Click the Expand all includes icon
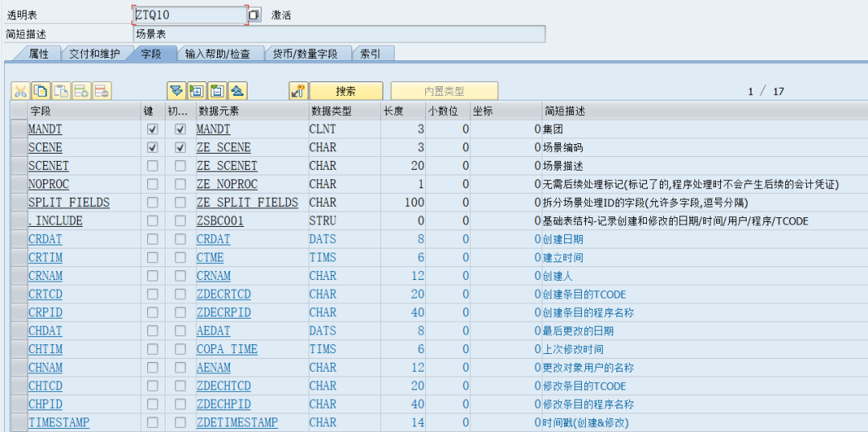 click(x=176, y=91)
